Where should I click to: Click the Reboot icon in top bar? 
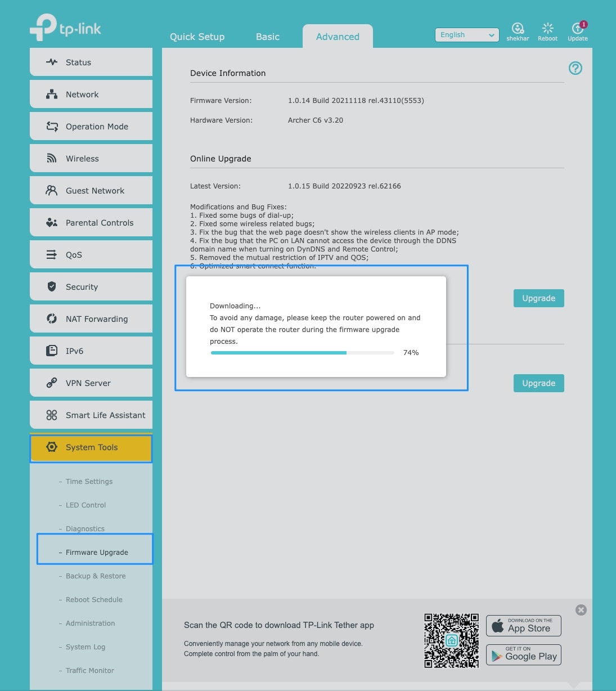[547, 28]
